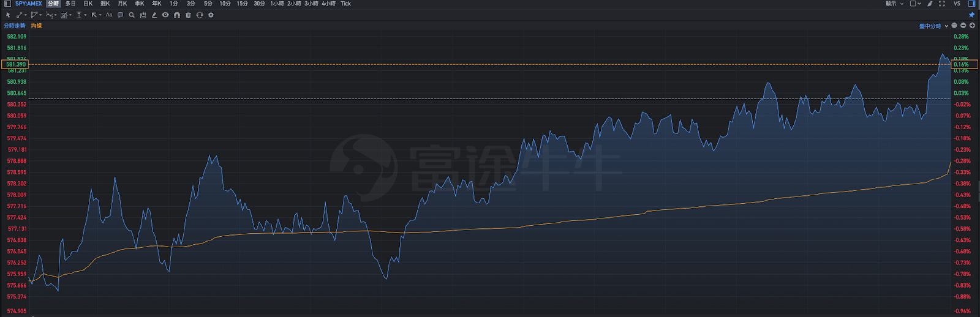
Task: Expand channel tool dropdown arrow
Action: tap(40, 15)
